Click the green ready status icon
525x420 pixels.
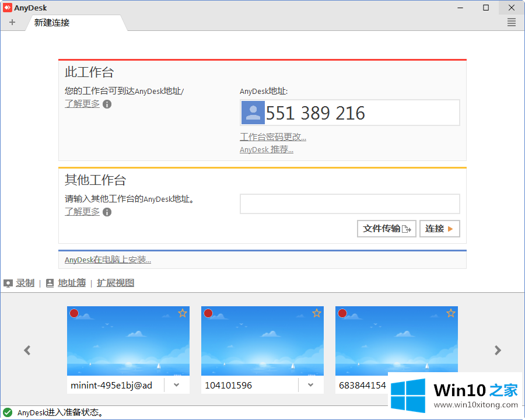(x=8, y=412)
